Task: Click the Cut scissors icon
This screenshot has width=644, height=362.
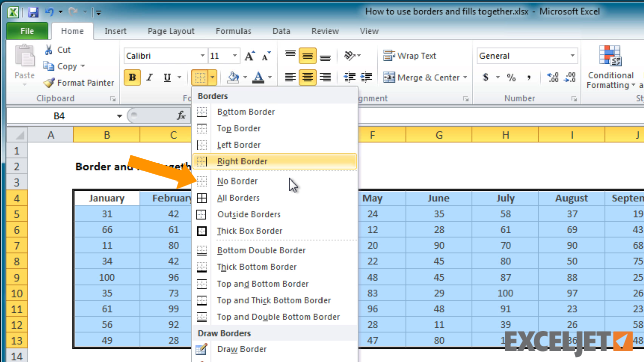Action: pos(49,50)
